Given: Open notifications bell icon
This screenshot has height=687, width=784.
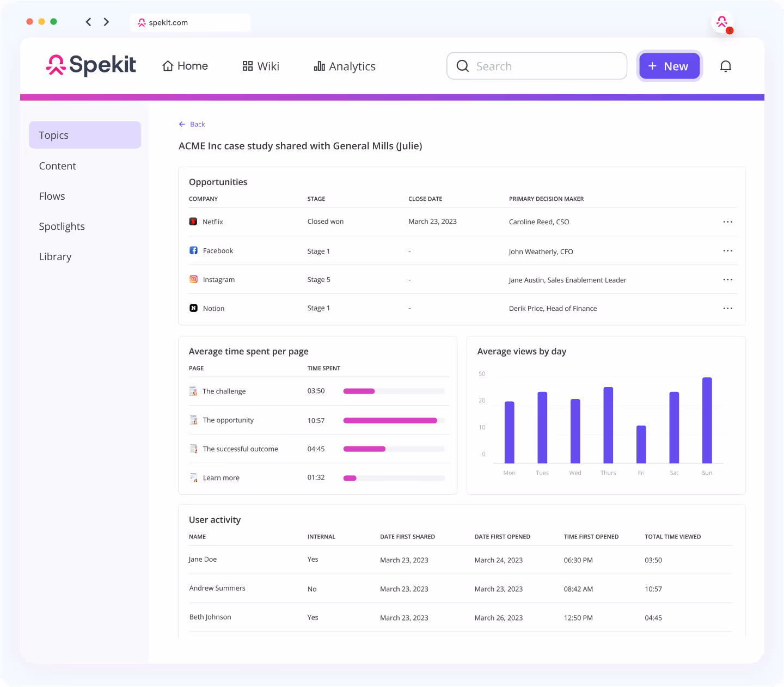Looking at the screenshot, I should coord(726,66).
